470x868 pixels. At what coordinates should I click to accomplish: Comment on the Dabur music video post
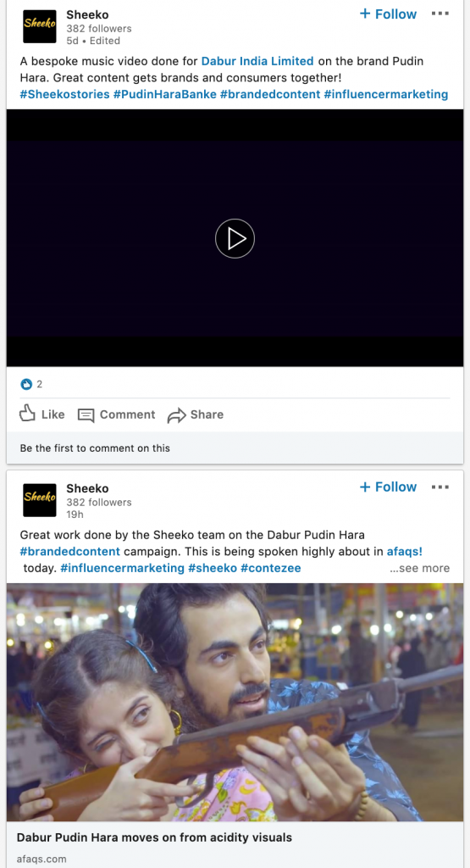tap(117, 415)
